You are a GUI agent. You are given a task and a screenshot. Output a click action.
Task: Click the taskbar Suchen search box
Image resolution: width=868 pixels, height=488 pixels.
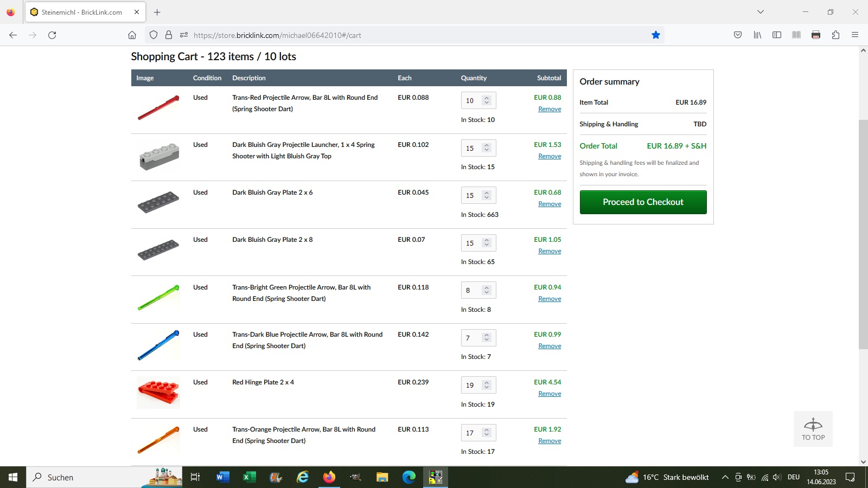(104, 477)
